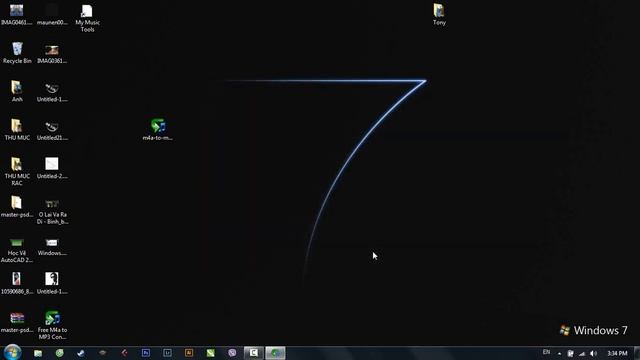This screenshot has width=640, height=360.
Task: Open the My Music Tools shortcut
Action: 87,18
